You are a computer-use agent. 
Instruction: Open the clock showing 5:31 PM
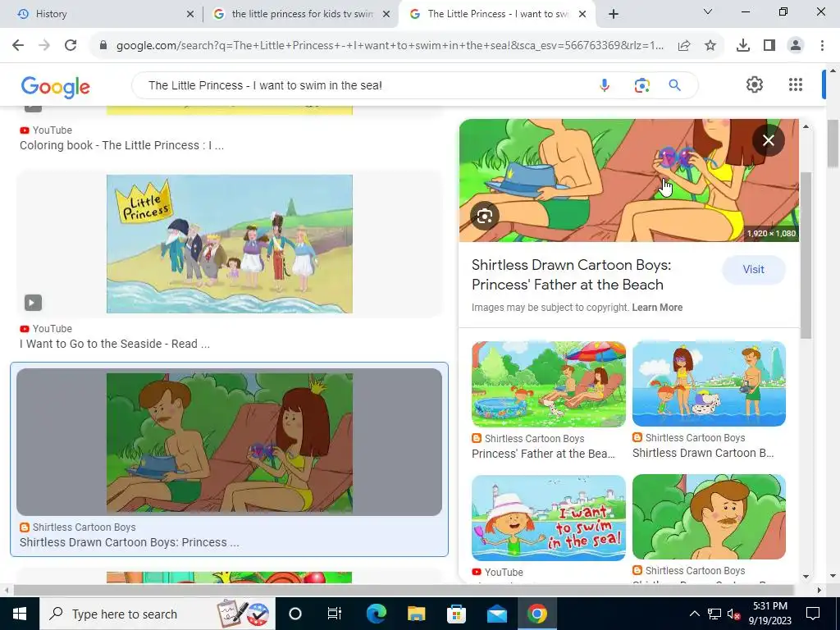[x=769, y=614]
